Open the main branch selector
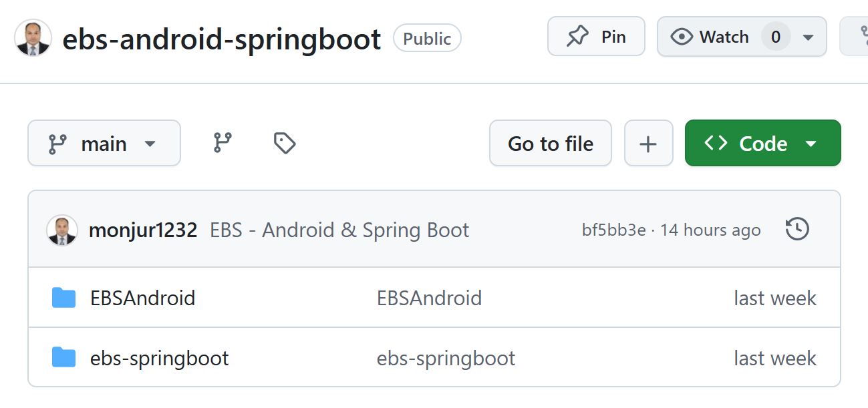Screen dimensions: 868x408 click(104, 142)
